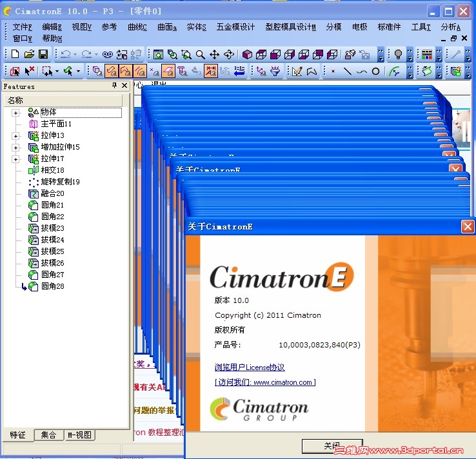476x459 pixels.
Task: Click the Zoom Window plus-magnifier icon
Action: click(x=186, y=55)
